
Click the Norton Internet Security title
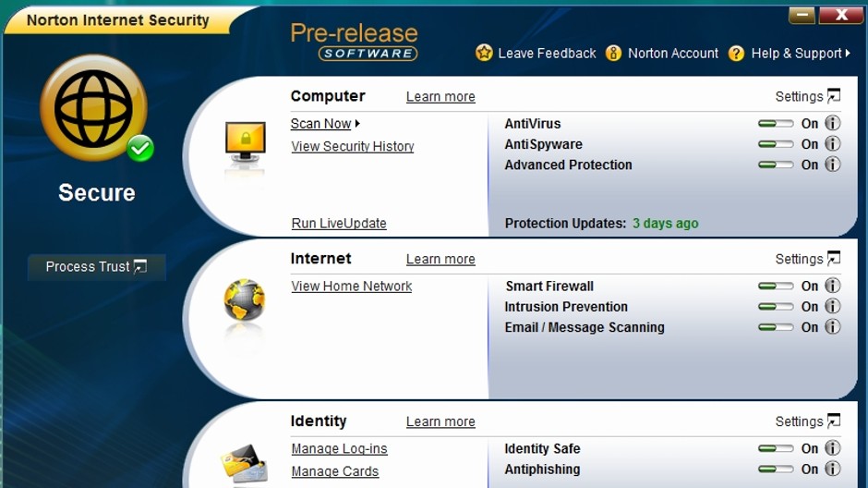pos(118,20)
